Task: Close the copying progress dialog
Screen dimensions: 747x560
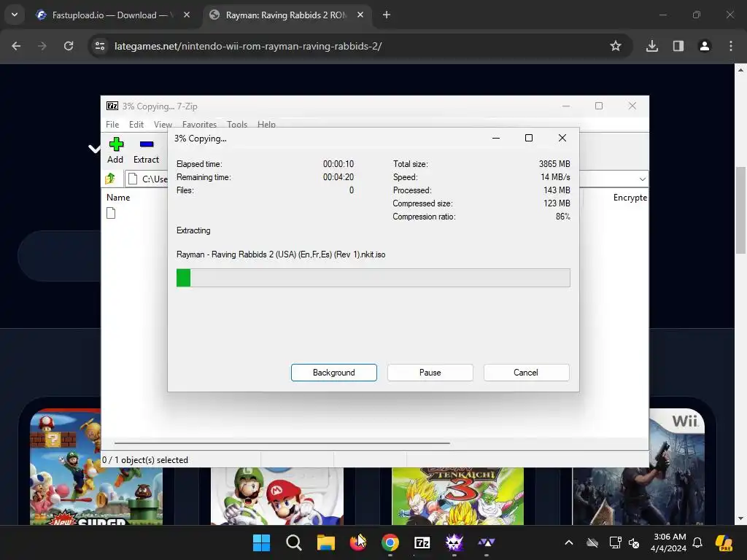Action: click(562, 138)
